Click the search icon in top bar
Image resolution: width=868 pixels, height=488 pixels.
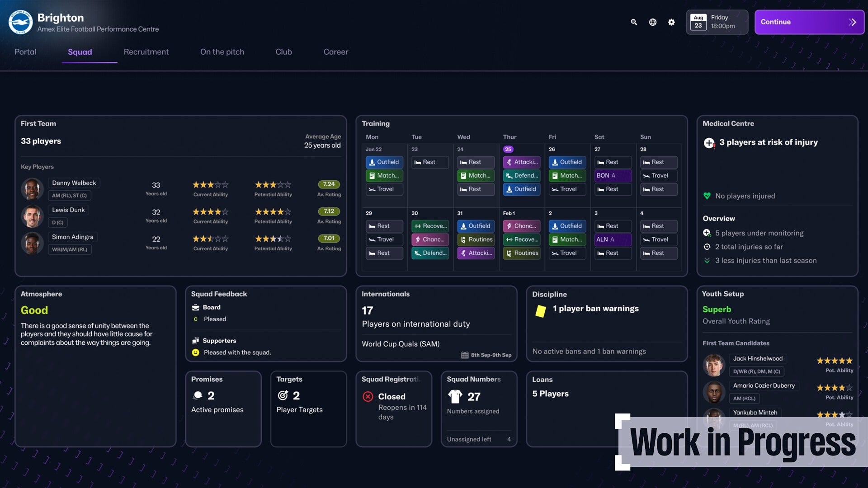pyautogui.click(x=634, y=22)
